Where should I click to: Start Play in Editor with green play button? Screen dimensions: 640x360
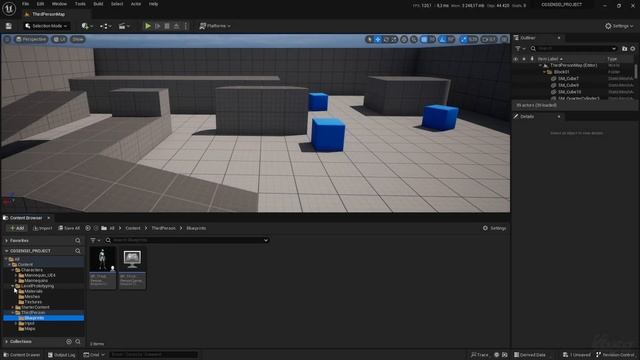[148, 26]
